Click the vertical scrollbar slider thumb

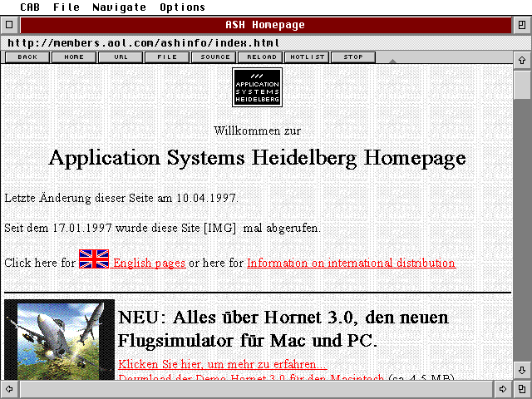522,85
